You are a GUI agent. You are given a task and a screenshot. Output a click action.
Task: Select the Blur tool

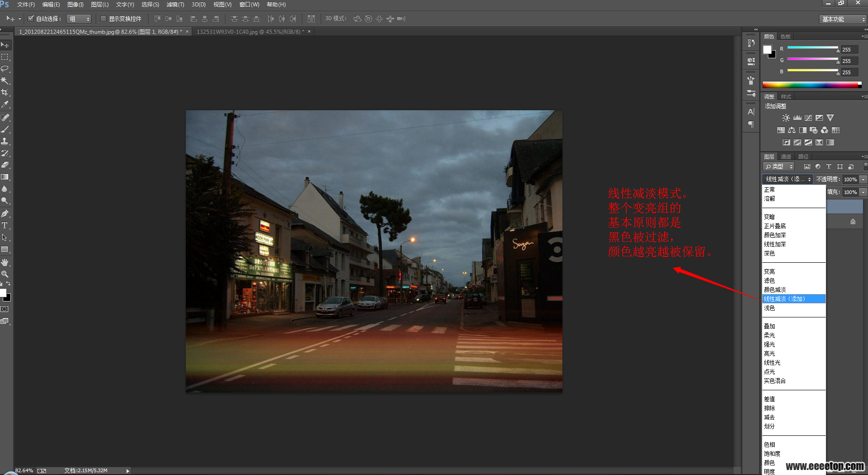click(x=5, y=189)
